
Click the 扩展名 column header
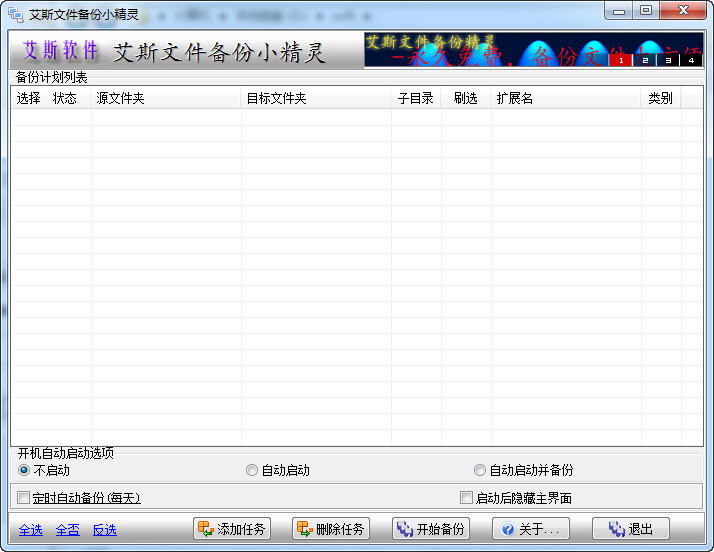coord(566,98)
